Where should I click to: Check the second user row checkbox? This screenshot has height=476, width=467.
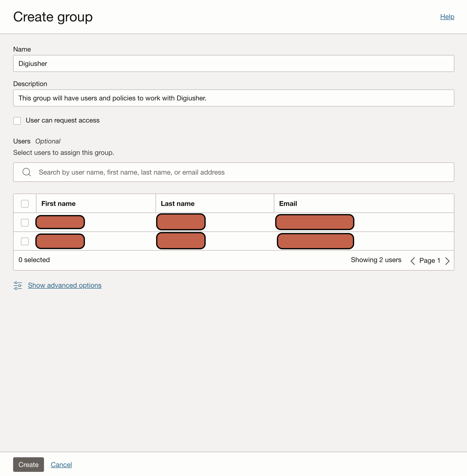pyautogui.click(x=25, y=241)
